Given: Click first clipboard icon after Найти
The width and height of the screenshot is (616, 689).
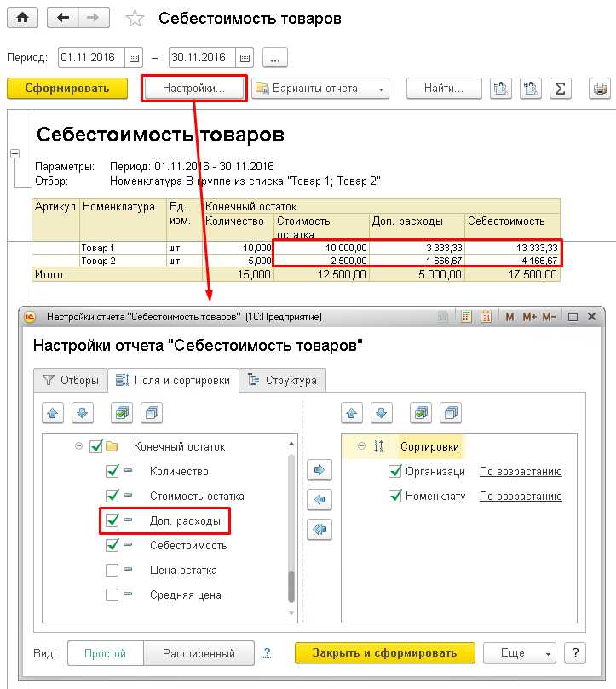Looking at the screenshot, I should coord(501,89).
